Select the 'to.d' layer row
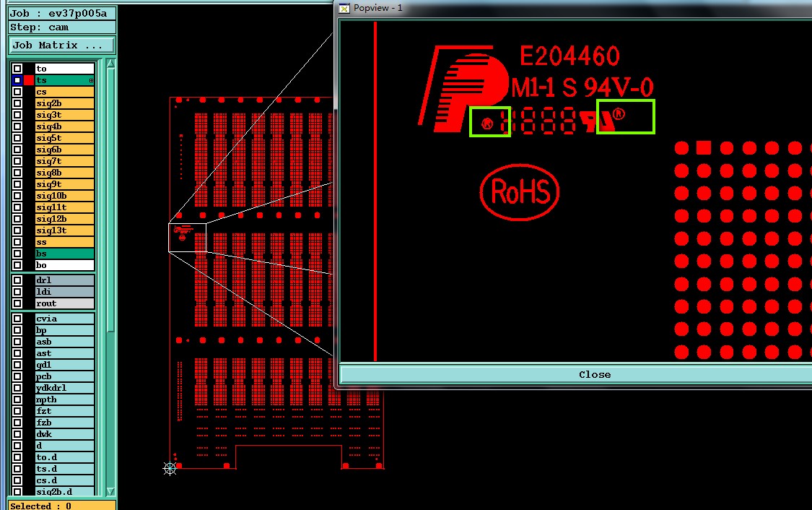Image resolution: width=812 pixels, height=510 pixels. coord(65,457)
